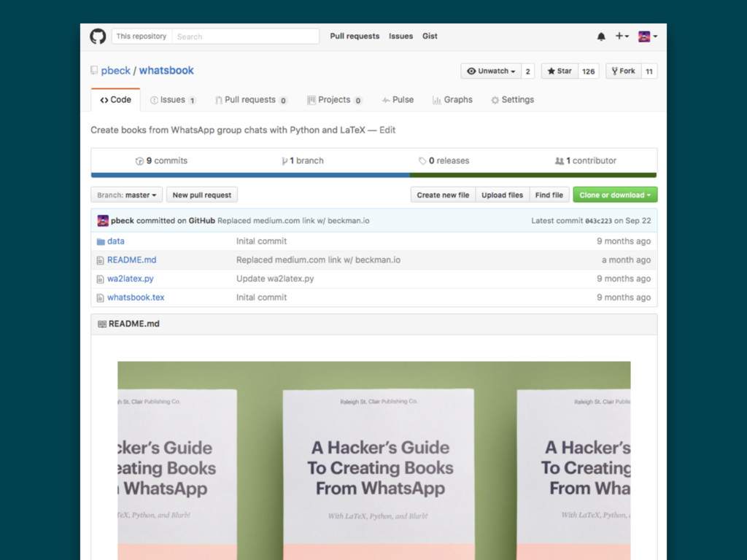Click commit message in the latest commit bar
Screen dimensions: 747x560
(293, 220)
